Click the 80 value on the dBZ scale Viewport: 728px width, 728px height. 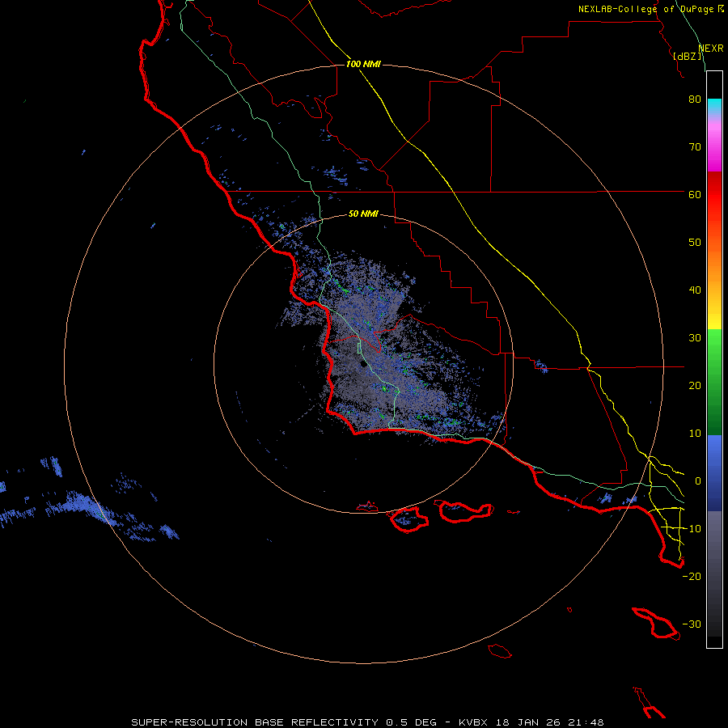tap(695, 99)
